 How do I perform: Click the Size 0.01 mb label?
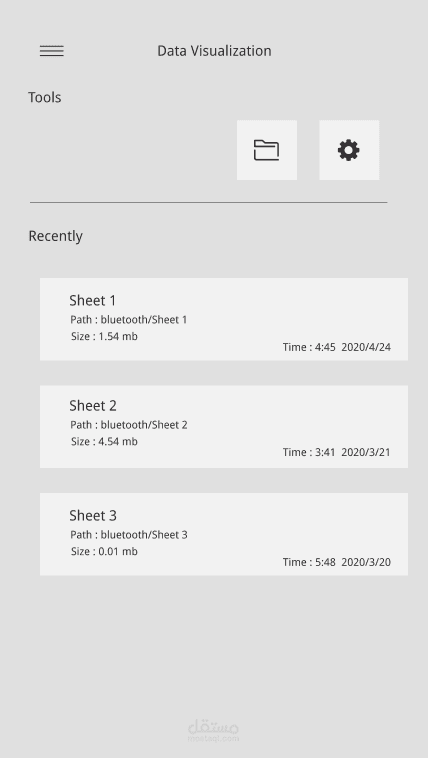[104, 551]
